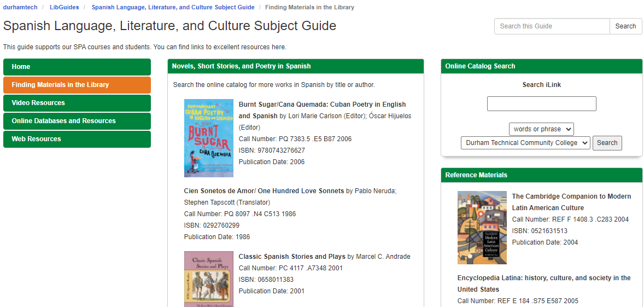Open the LibGuides breadcrumb link
Screen dimensions: 644x307
click(64, 7)
